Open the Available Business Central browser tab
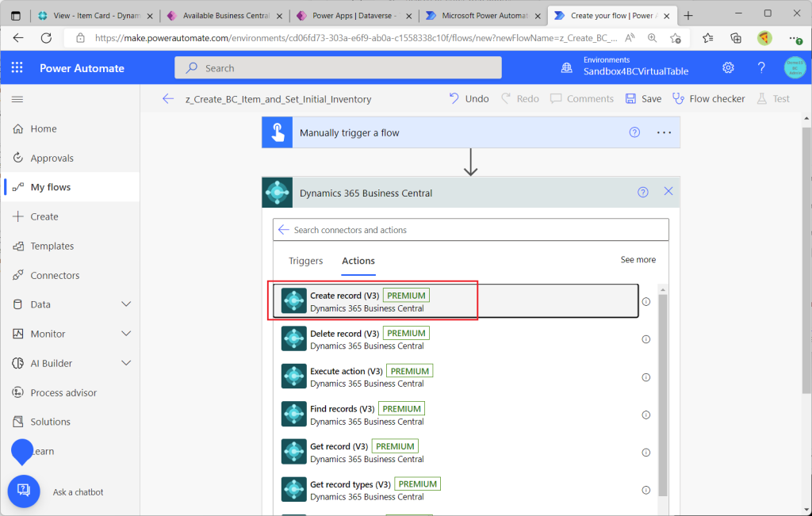 click(x=224, y=16)
